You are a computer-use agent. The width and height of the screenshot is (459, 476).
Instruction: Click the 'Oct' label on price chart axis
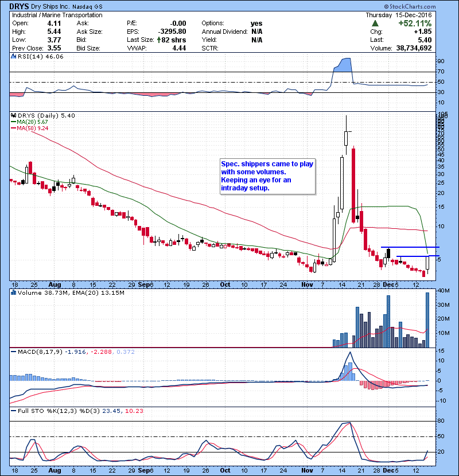tap(225, 284)
